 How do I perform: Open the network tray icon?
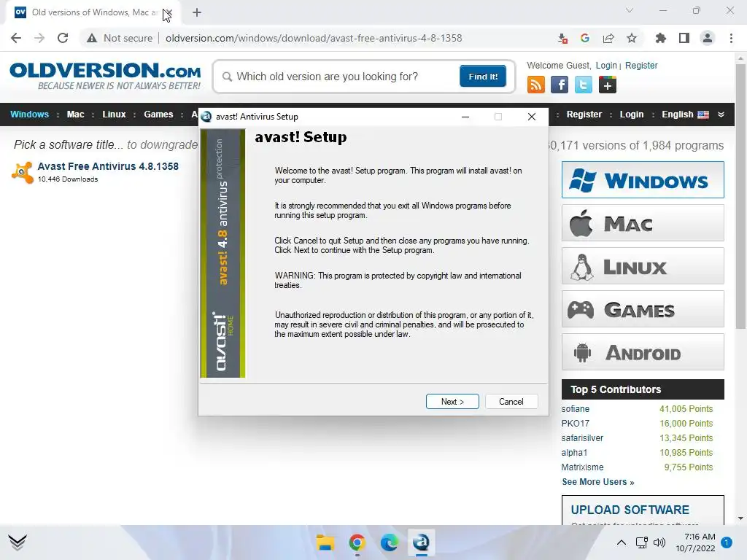[x=642, y=542]
